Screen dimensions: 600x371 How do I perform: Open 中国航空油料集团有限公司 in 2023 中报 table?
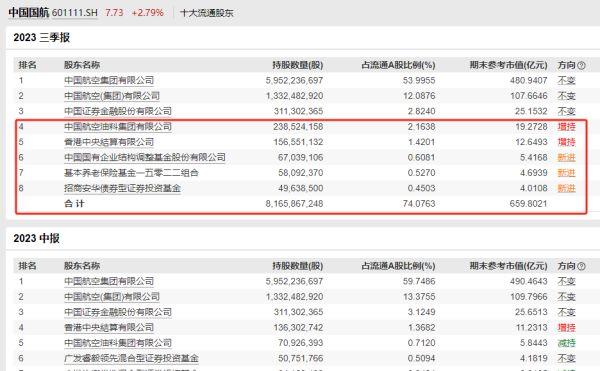click(118, 343)
